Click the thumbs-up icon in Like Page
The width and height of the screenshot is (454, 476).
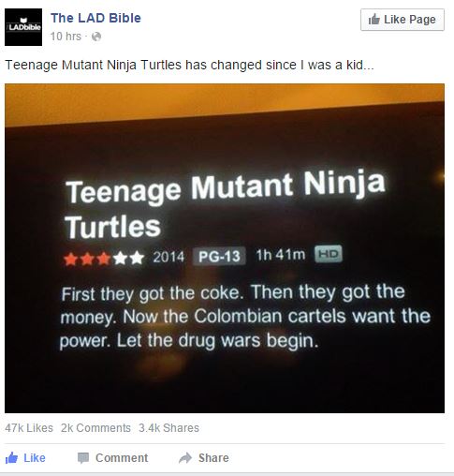(373, 20)
